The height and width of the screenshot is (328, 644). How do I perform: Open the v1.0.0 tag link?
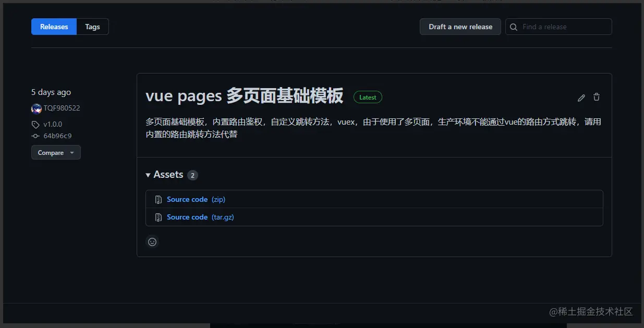[53, 125]
